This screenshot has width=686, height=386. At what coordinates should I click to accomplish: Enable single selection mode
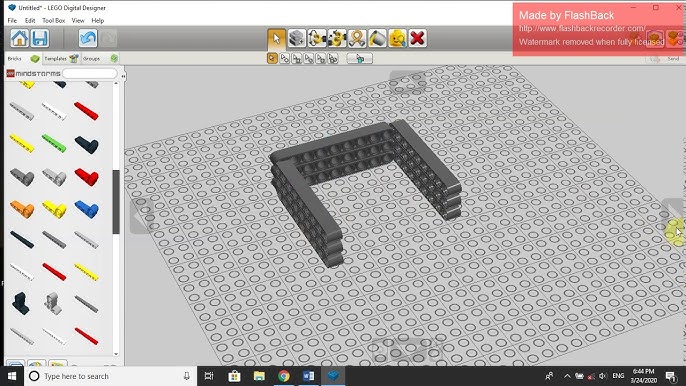click(272, 58)
